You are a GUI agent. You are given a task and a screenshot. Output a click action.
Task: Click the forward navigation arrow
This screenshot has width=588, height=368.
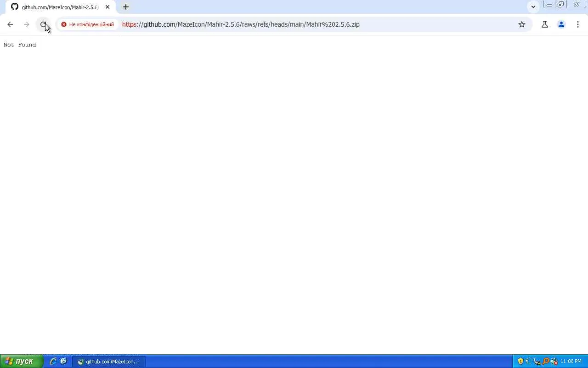[27, 24]
